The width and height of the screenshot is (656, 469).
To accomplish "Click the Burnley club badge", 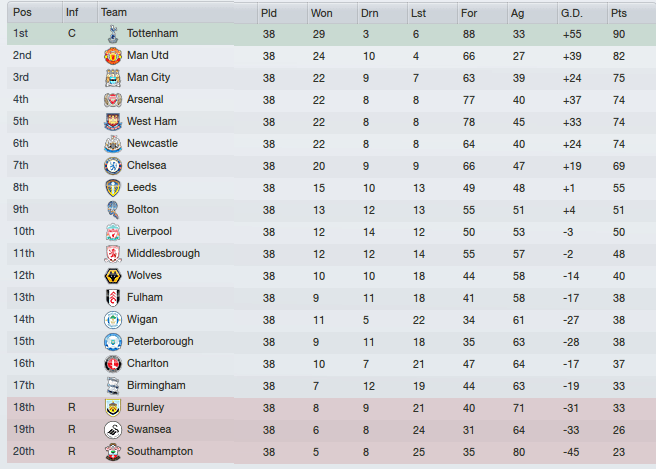I will pyautogui.click(x=113, y=408).
